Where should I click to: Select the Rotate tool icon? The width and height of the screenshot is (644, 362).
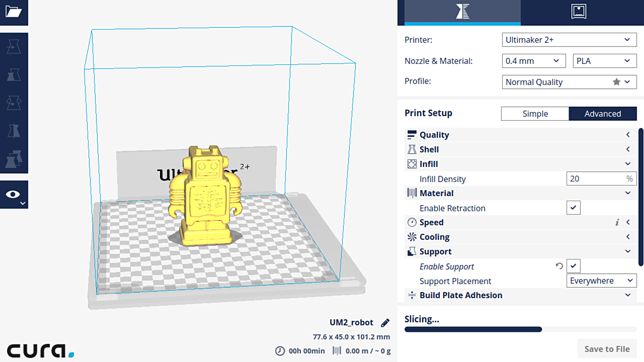coord(13,103)
